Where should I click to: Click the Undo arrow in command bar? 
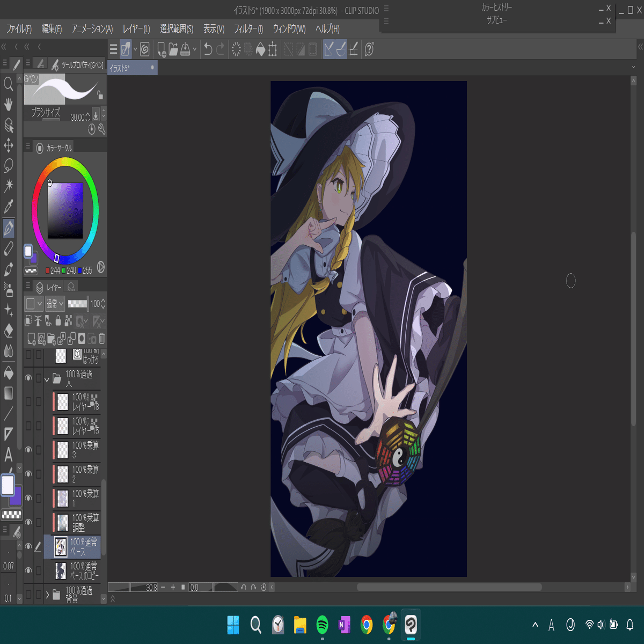click(x=208, y=49)
